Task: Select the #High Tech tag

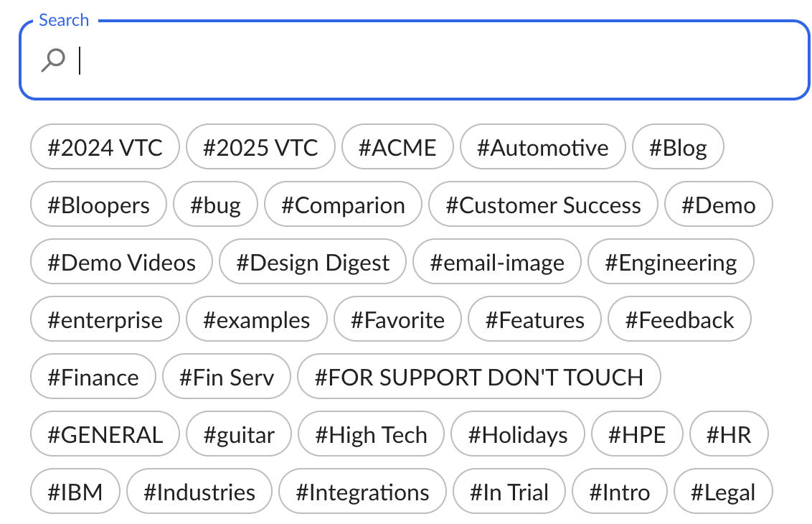Action: (371, 435)
